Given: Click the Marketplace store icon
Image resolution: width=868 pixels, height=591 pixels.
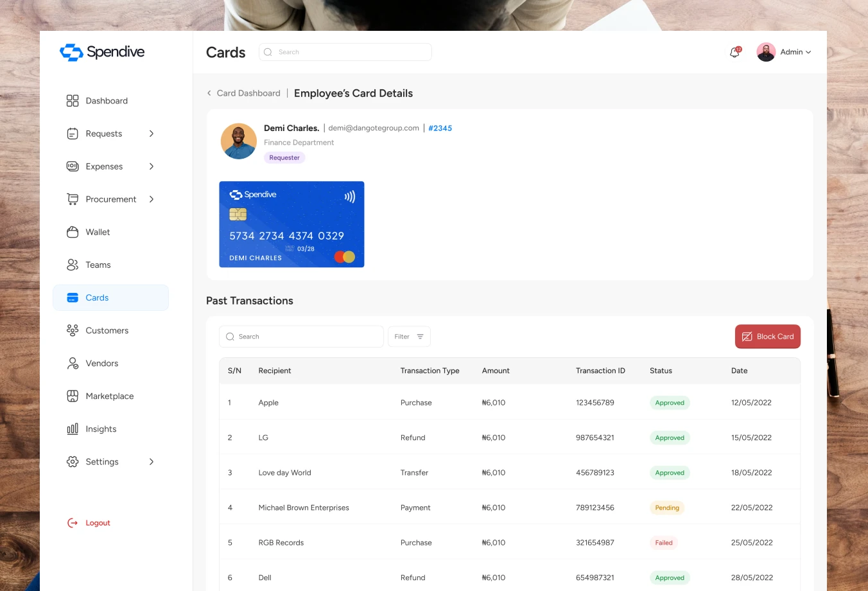Looking at the screenshot, I should tap(73, 396).
